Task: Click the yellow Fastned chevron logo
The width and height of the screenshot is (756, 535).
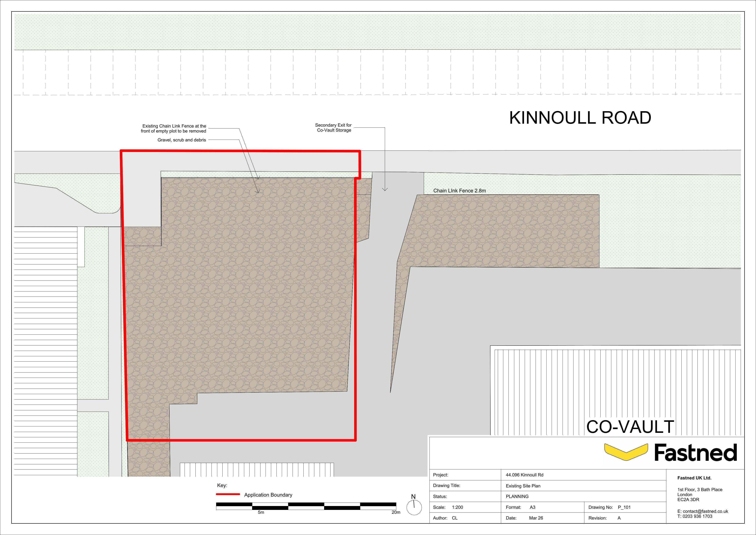Action: (626, 452)
